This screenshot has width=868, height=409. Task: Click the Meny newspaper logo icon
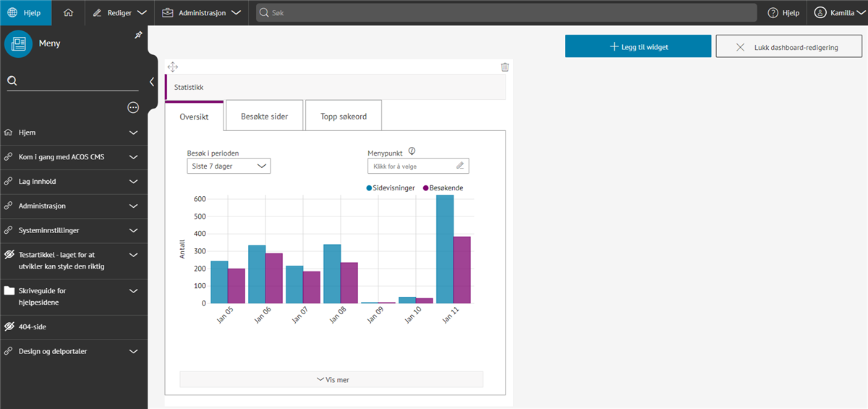point(19,43)
